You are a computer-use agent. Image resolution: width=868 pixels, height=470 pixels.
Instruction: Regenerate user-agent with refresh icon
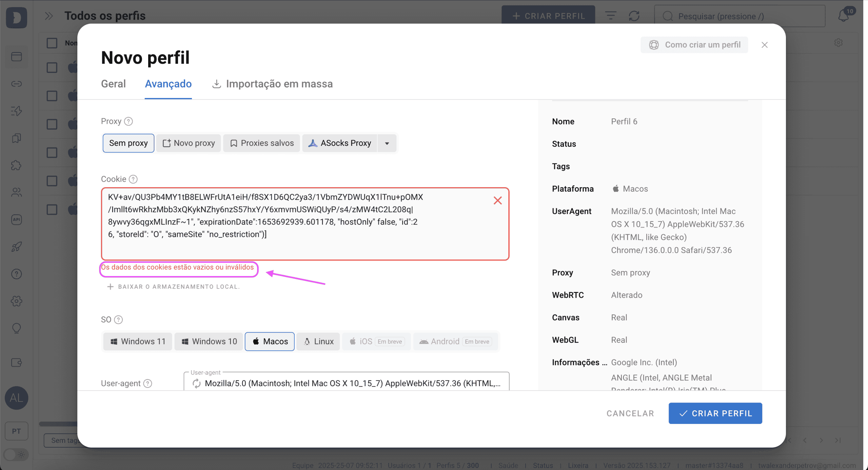coord(196,383)
